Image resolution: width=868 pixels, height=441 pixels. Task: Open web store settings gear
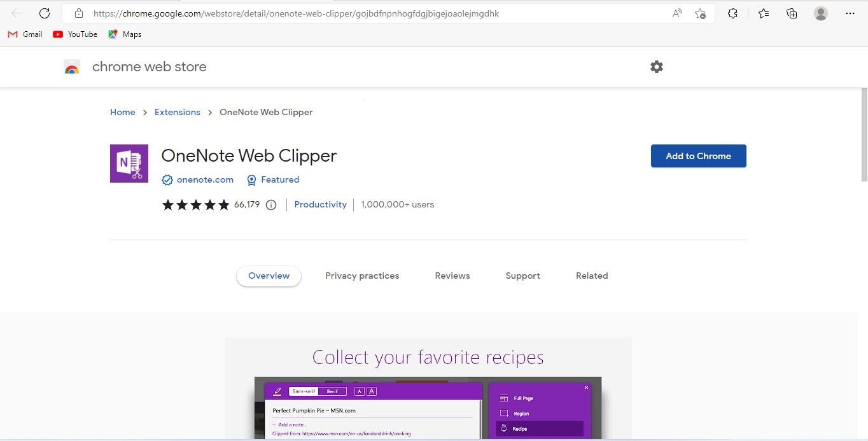(x=657, y=67)
